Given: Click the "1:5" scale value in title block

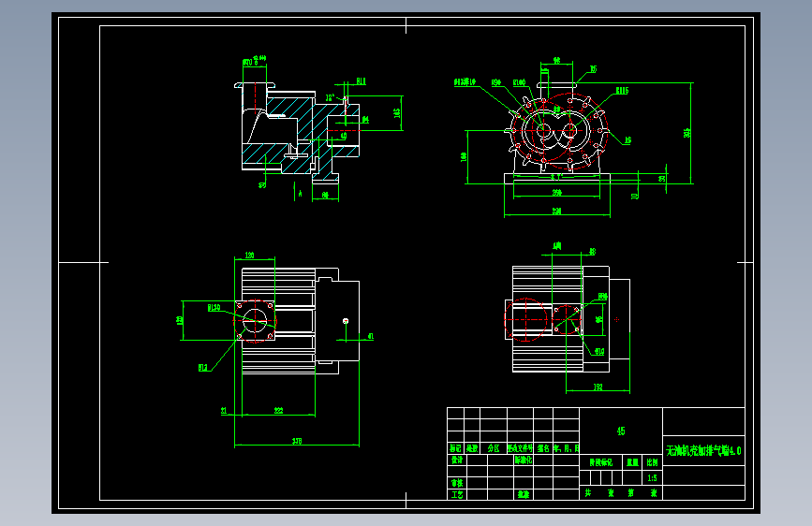Looking at the screenshot, I should click(652, 478).
